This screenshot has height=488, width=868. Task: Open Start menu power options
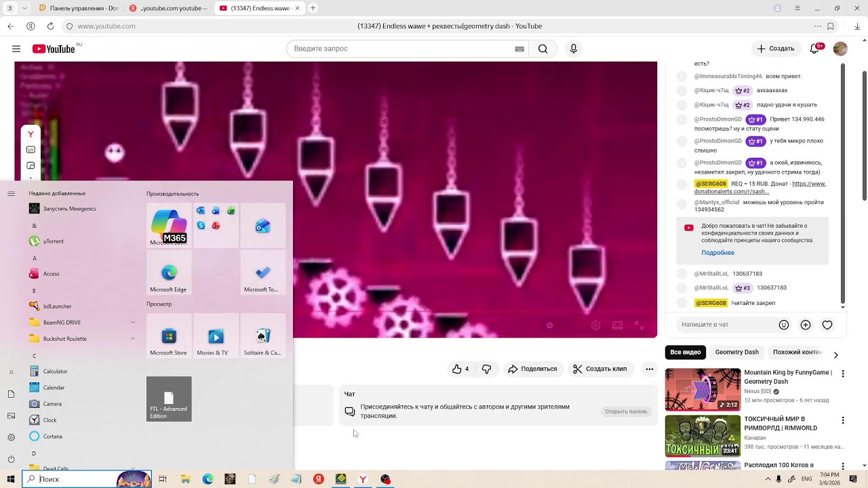tap(11, 459)
